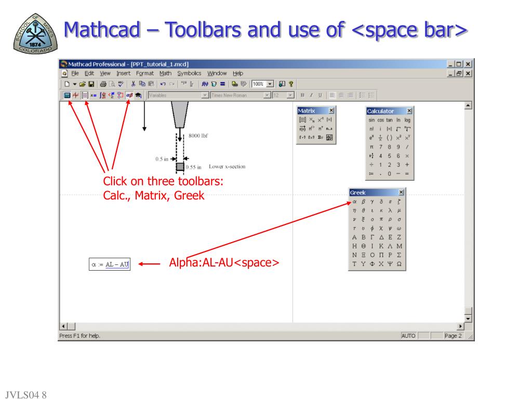This screenshot has width=532, height=399.
Task: Toggle Bold formatting
Action: click(302, 96)
